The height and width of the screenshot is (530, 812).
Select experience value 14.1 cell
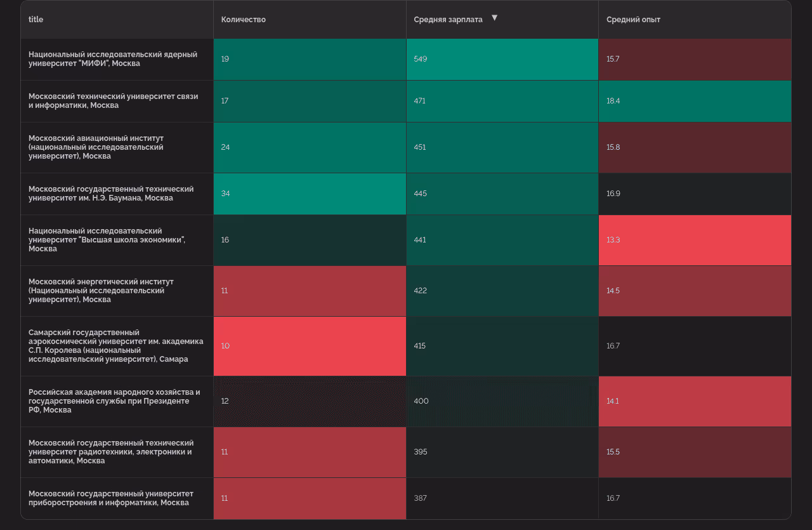coord(695,401)
